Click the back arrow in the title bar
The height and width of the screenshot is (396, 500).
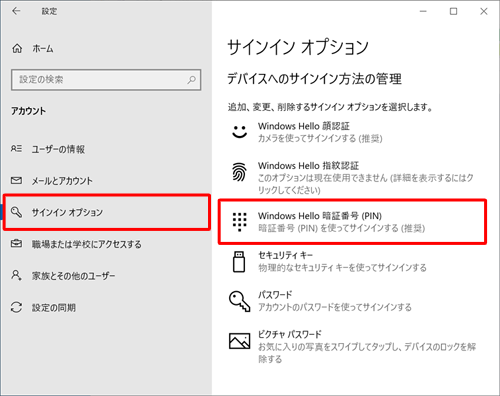pyautogui.click(x=16, y=11)
